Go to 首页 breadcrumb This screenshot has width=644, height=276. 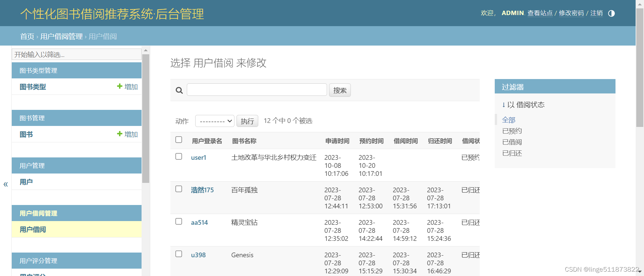pos(27,37)
